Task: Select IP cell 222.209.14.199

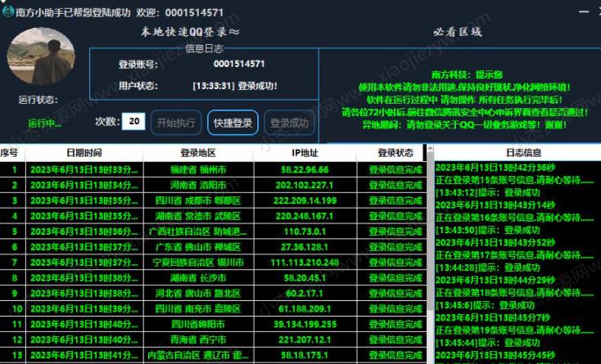Action: click(x=305, y=200)
